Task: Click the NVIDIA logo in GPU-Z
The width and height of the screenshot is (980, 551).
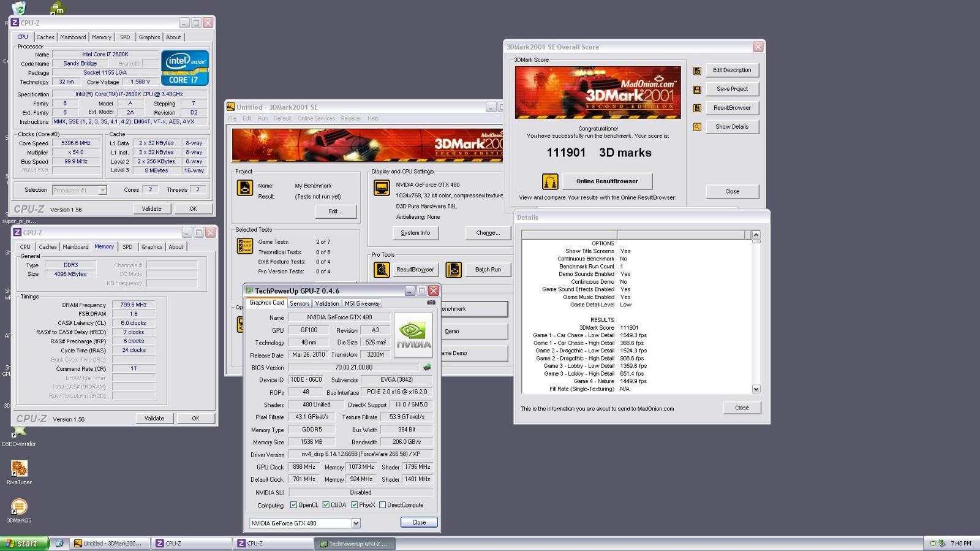Action: pyautogui.click(x=413, y=335)
